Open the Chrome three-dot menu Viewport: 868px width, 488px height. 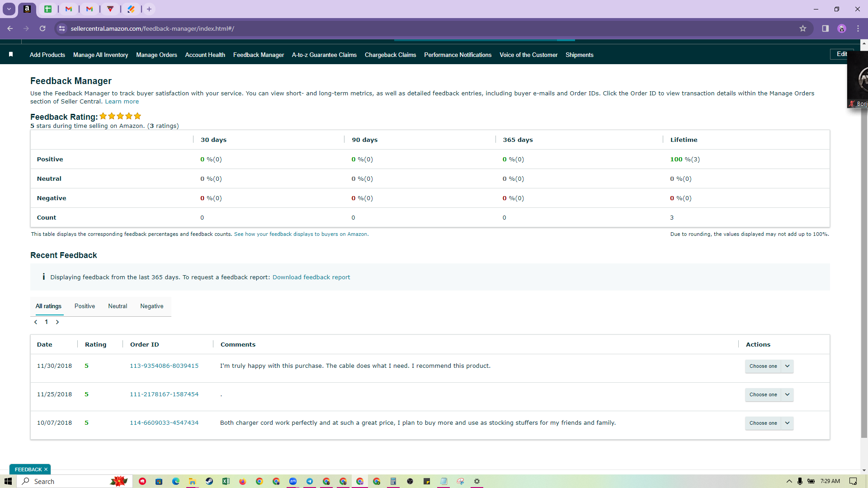858,28
